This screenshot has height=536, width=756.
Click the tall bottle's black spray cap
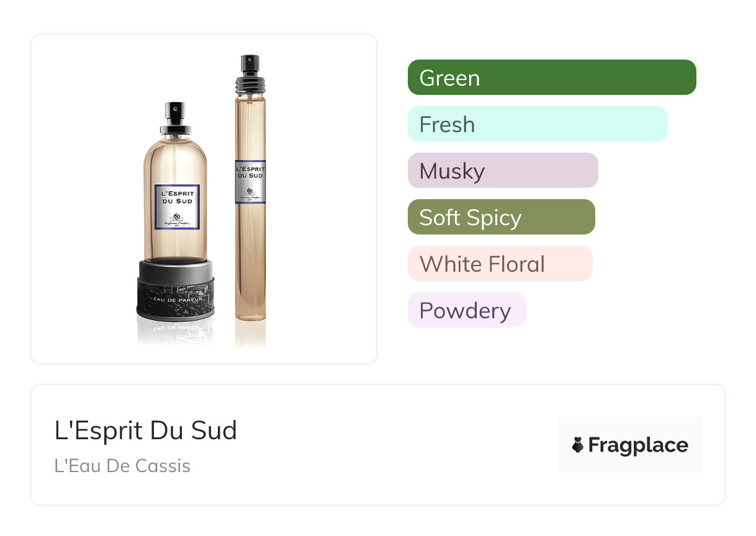pyautogui.click(x=250, y=73)
